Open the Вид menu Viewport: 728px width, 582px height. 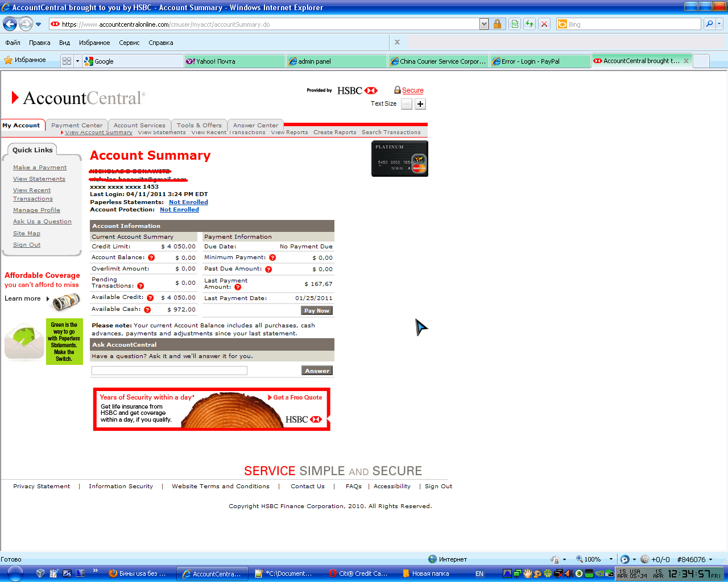pos(64,43)
